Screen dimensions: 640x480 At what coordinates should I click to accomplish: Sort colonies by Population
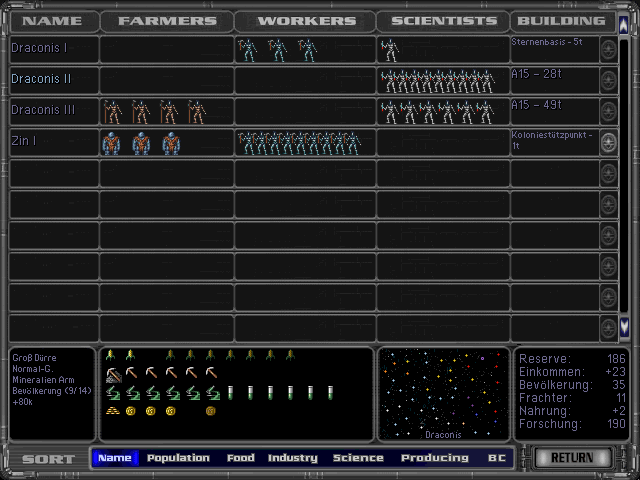click(x=178, y=458)
